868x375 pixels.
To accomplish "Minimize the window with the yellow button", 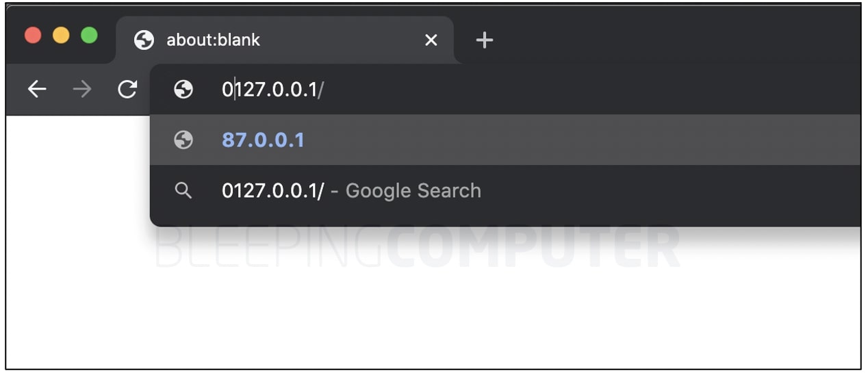I will tap(61, 36).
